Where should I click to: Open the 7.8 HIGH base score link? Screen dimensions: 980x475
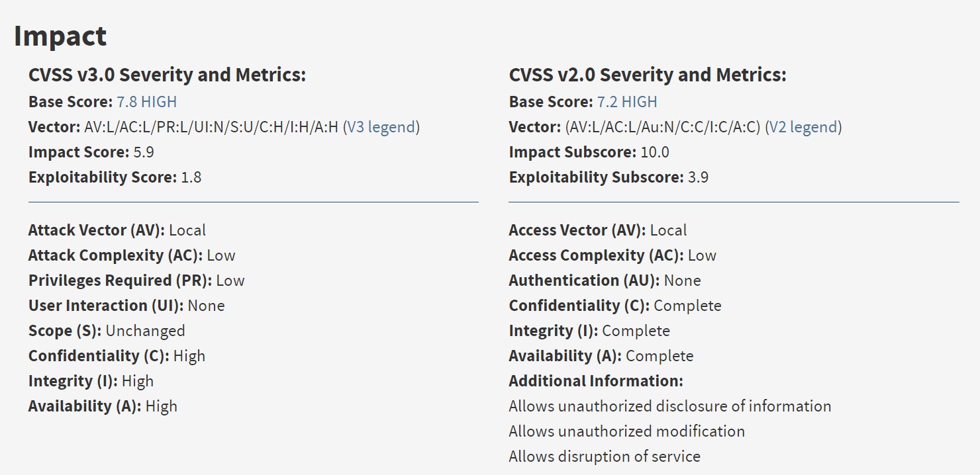click(x=147, y=102)
